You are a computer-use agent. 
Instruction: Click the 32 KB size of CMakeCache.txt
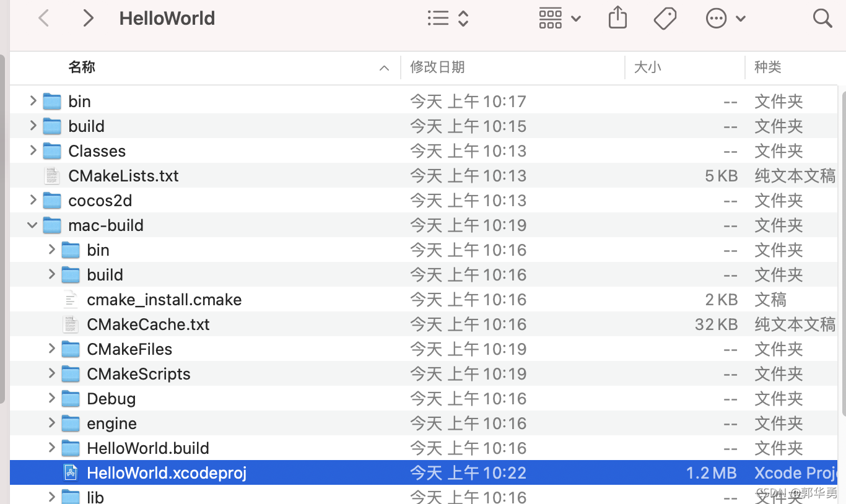pyautogui.click(x=716, y=324)
